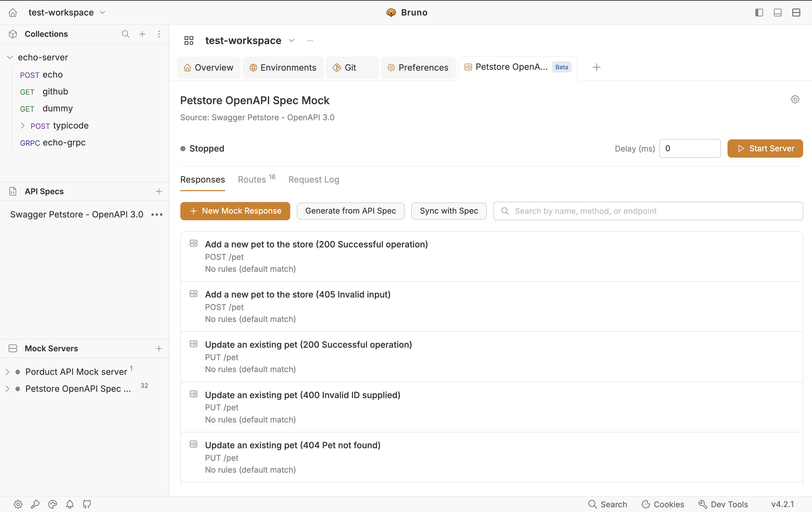Viewport: 812px width, 512px height.
Task: Open the Request Log tab
Action: [x=314, y=180]
